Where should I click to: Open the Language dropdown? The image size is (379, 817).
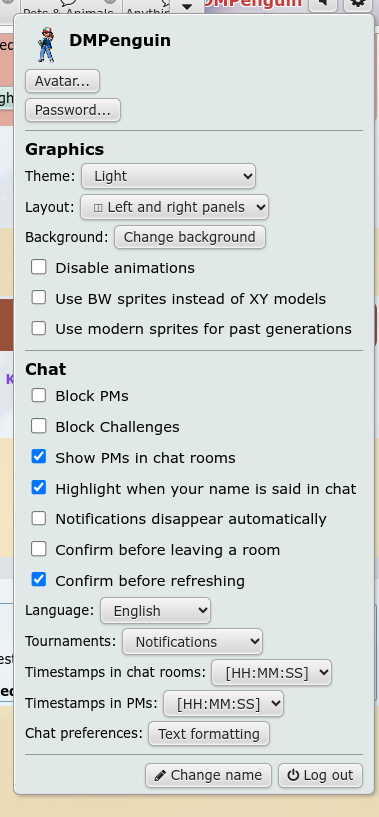click(155, 611)
